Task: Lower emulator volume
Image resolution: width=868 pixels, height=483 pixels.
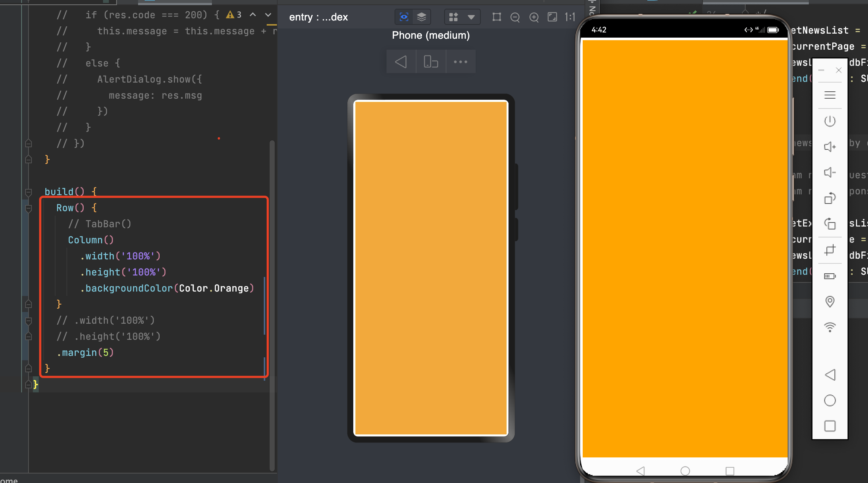Action: (x=830, y=172)
